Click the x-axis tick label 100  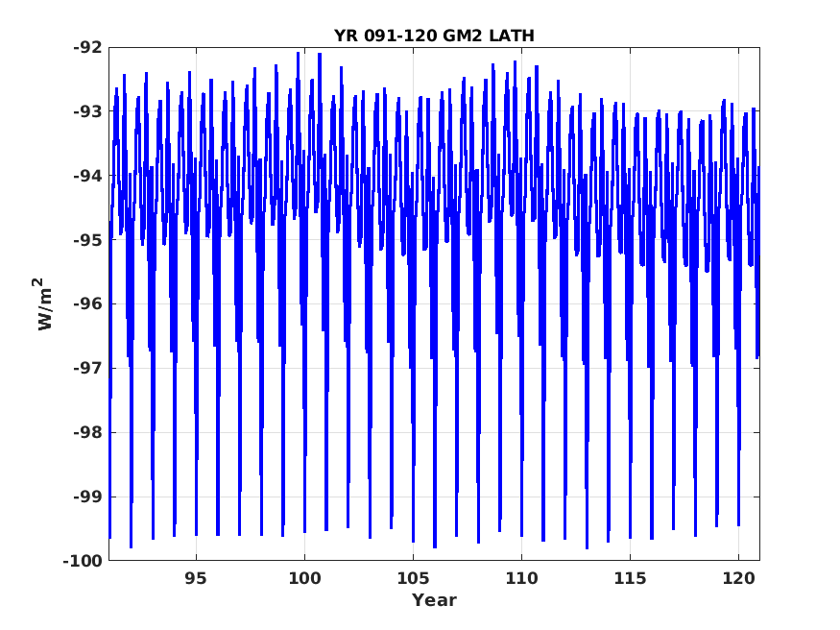click(x=304, y=578)
